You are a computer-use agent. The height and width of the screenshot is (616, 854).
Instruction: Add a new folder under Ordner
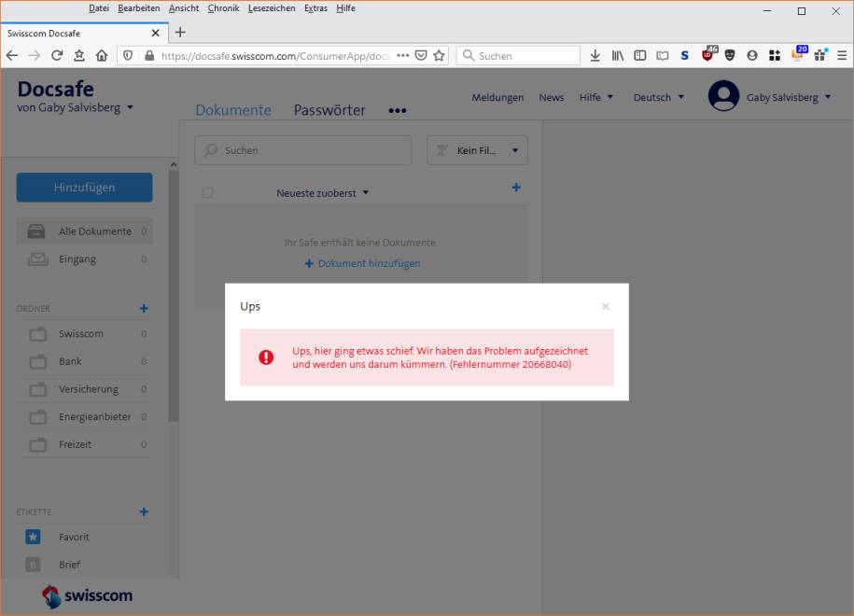point(144,309)
